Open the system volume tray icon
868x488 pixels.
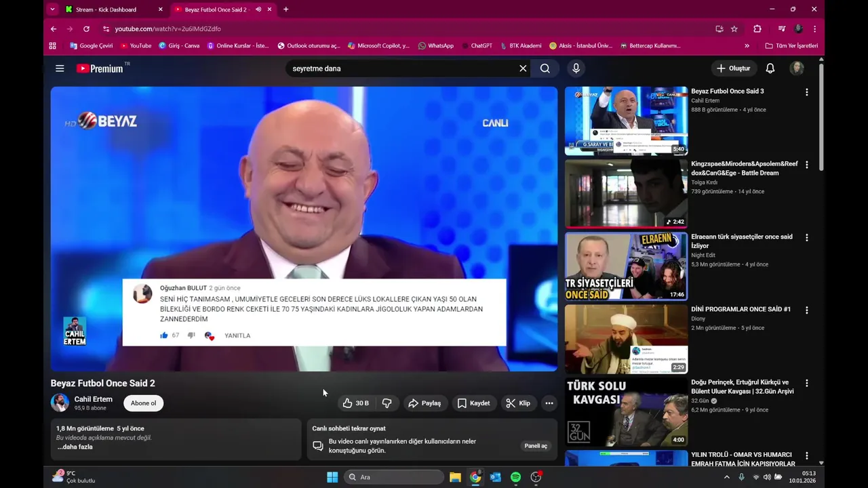767,477
